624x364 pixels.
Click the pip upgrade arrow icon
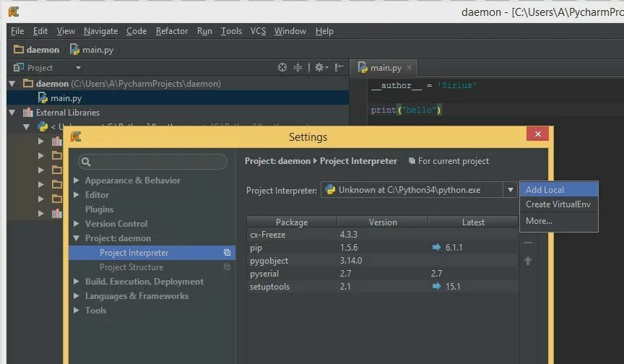click(x=436, y=248)
